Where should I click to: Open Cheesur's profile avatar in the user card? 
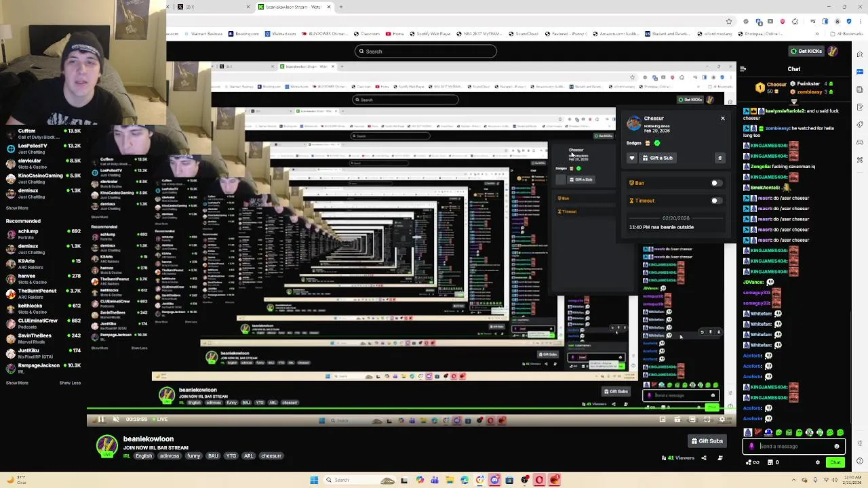point(633,123)
